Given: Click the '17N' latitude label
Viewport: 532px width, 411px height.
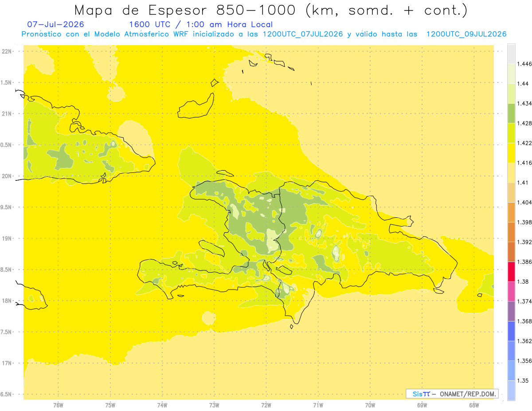Looking at the screenshot, I should pos(7,363).
